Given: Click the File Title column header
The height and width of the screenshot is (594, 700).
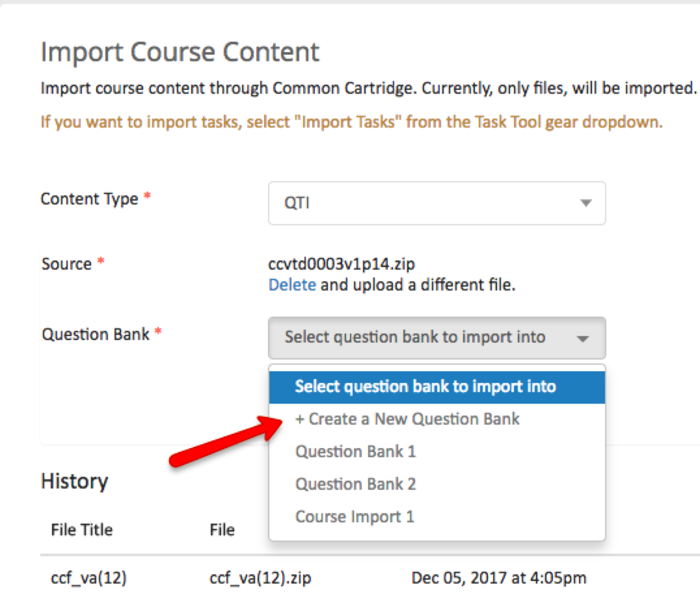Looking at the screenshot, I should pos(82,530).
